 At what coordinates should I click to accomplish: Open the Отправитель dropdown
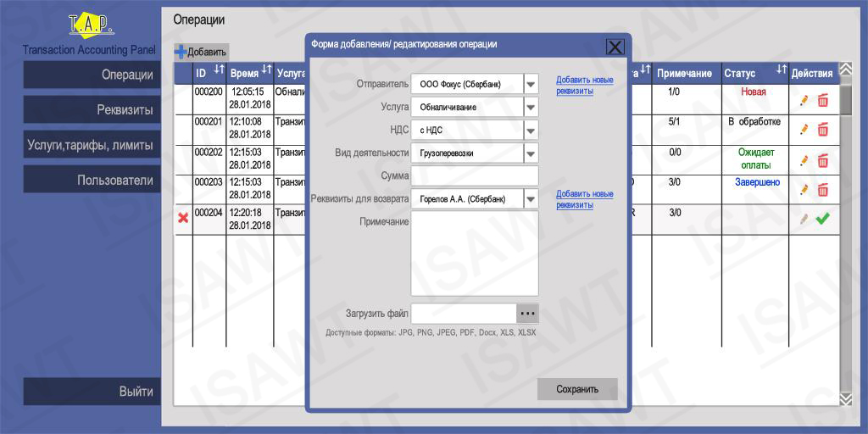[531, 85]
